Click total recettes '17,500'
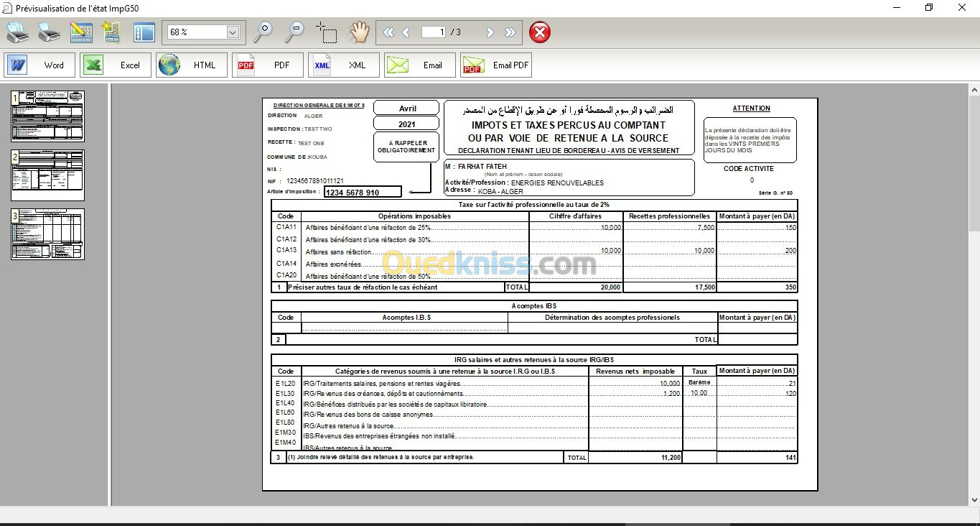 (705, 287)
